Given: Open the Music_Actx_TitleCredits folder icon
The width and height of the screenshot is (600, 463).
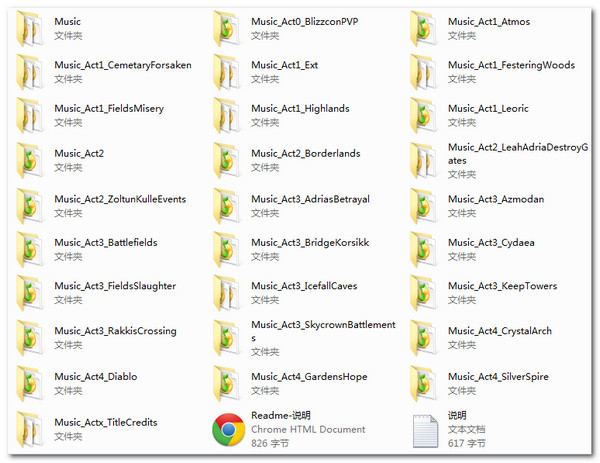Looking at the screenshot, I should [30, 429].
